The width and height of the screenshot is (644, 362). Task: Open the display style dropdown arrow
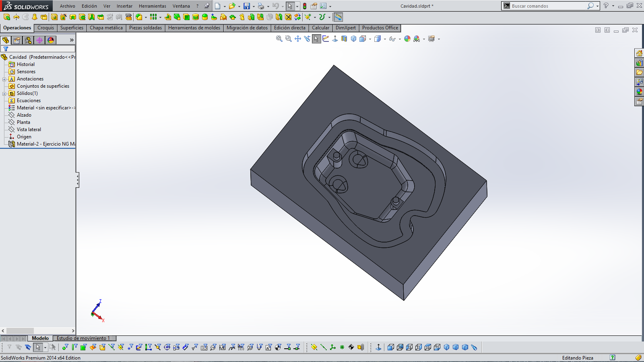[x=385, y=39]
